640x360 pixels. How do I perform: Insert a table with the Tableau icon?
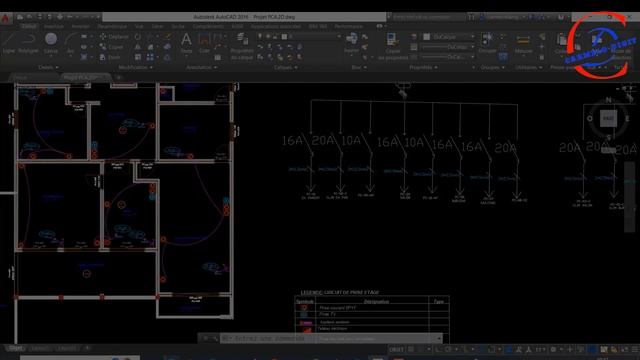[218, 58]
